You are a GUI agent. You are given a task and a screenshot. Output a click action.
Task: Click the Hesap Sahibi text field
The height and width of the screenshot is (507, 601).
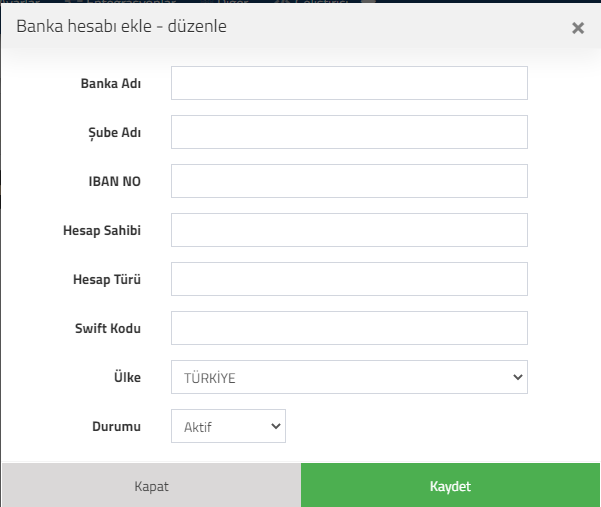pos(349,230)
